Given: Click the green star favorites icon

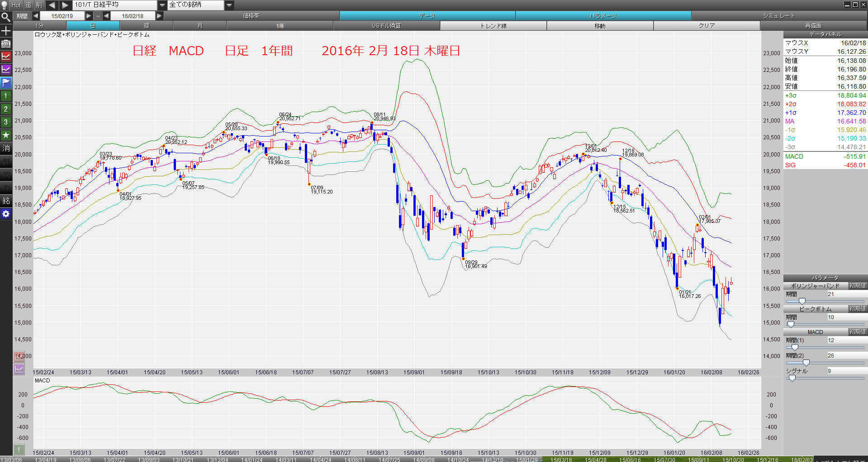Looking at the screenshot, I should (6, 135).
